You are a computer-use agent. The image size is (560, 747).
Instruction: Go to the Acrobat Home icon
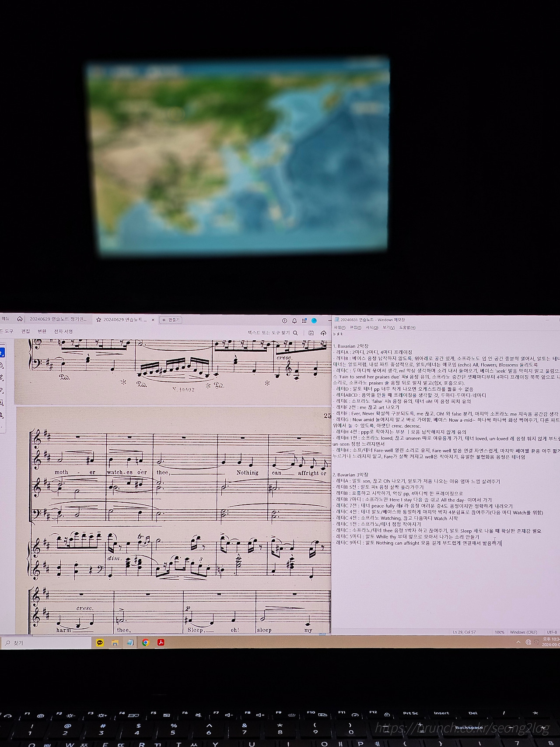[x=20, y=319]
